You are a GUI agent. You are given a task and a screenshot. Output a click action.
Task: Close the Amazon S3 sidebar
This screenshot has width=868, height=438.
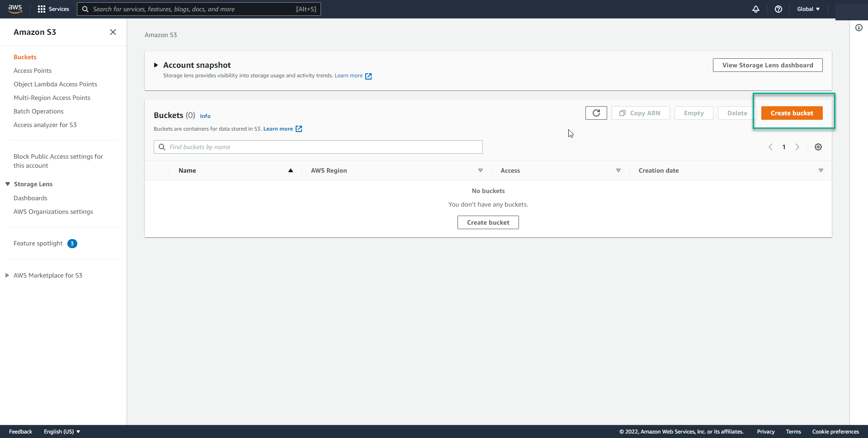click(x=113, y=32)
